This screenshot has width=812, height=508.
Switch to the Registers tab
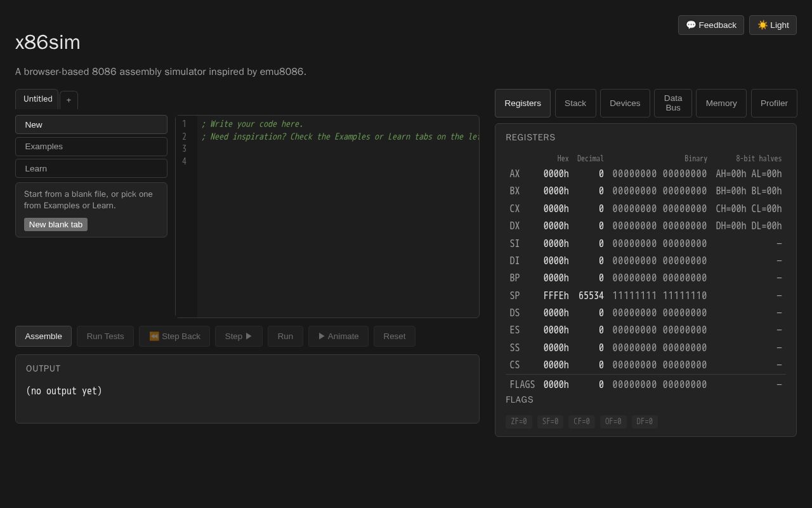pos(523,104)
